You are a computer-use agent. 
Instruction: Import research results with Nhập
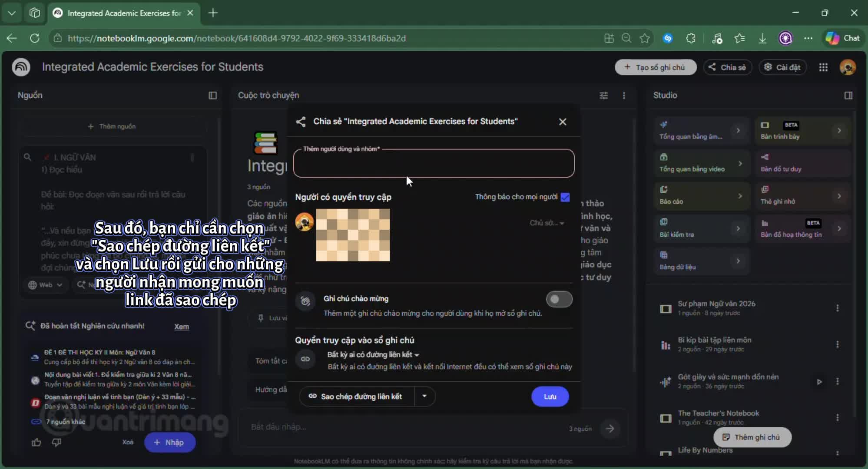[x=170, y=443]
